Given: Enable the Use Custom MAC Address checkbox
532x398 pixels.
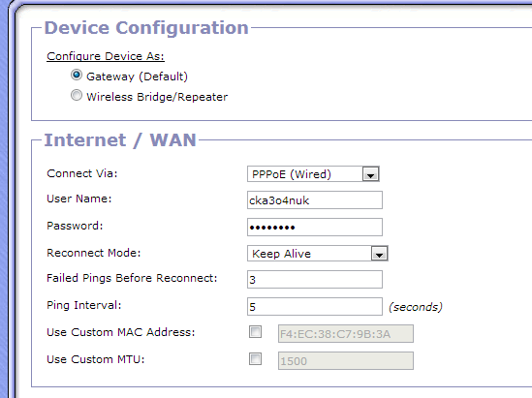Looking at the screenshot, I should tap(255, 332).
